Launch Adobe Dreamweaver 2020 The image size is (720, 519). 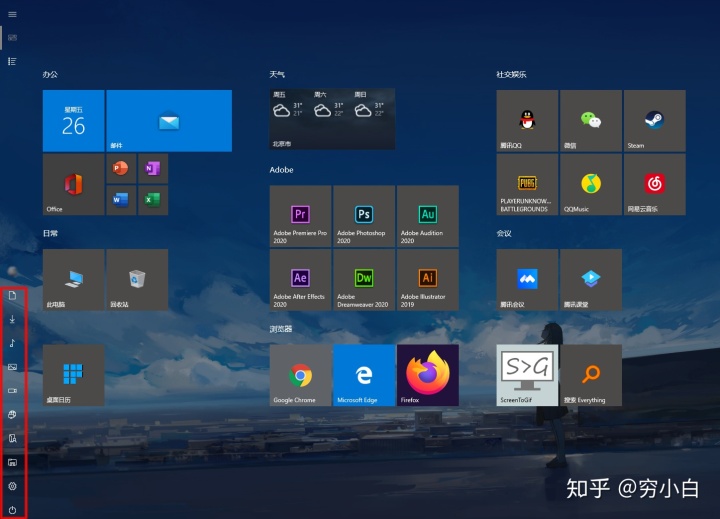coord(364,280)
